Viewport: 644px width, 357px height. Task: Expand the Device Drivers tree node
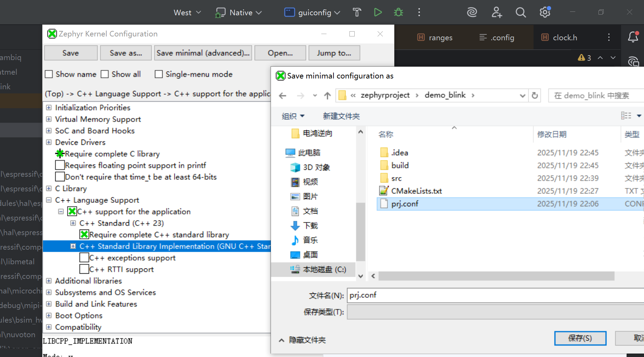pyautogui.click(x=49, y=142)
